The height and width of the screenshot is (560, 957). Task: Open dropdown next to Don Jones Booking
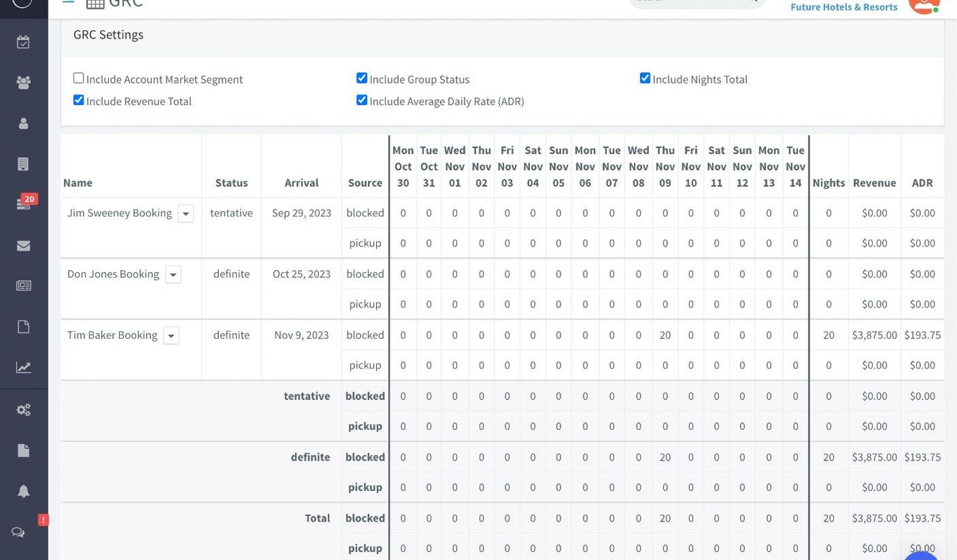[173, 274]
